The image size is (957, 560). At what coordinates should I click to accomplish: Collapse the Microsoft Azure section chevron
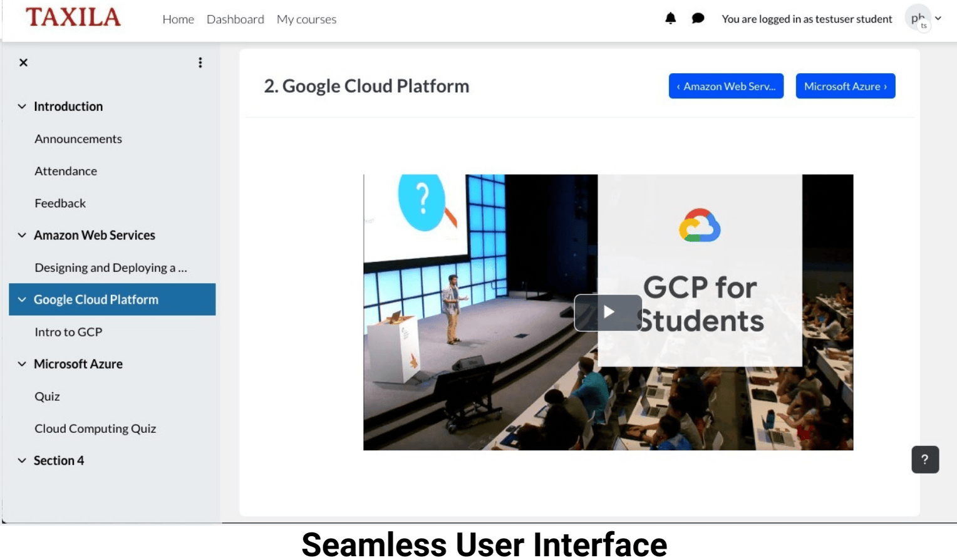[x=22, y=364]
